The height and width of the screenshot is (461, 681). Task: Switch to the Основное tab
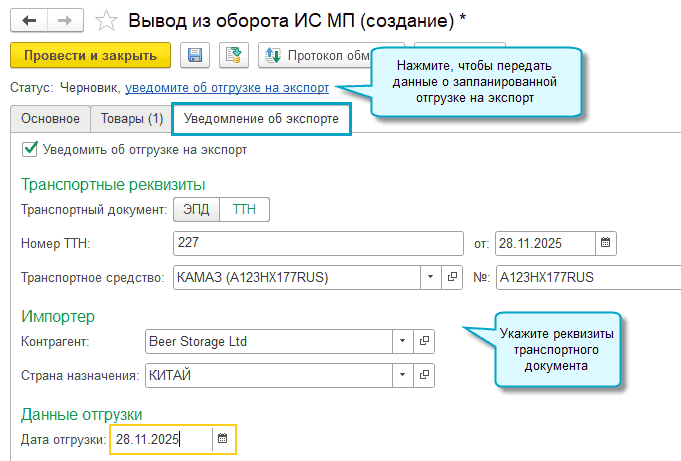pos(50,119)
